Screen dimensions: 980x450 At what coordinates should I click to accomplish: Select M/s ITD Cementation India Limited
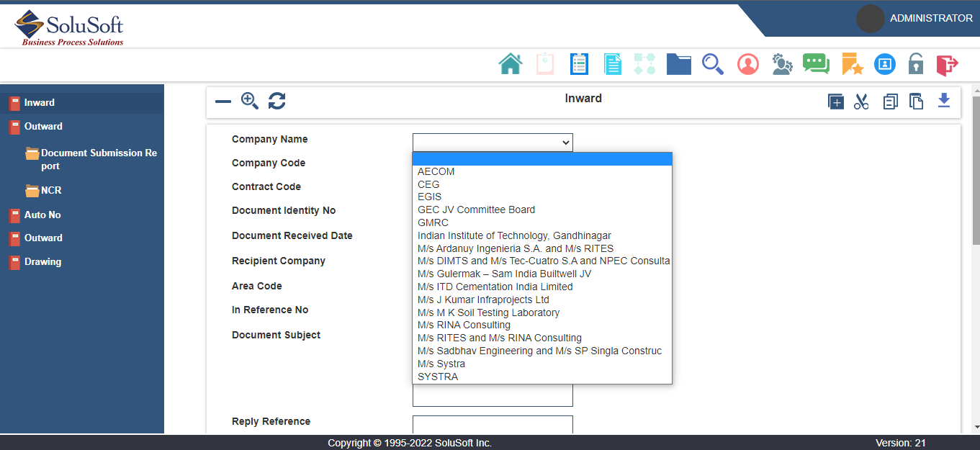542,287
